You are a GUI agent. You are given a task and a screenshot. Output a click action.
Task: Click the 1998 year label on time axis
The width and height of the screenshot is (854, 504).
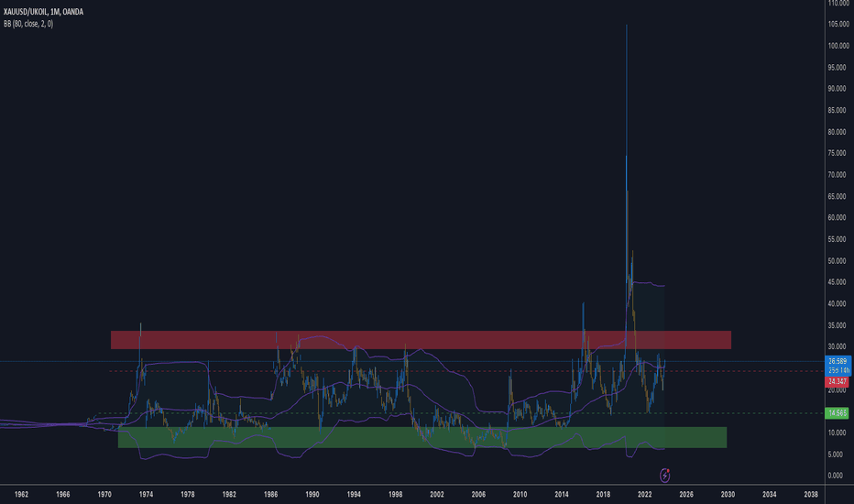[x=396, y=495]
